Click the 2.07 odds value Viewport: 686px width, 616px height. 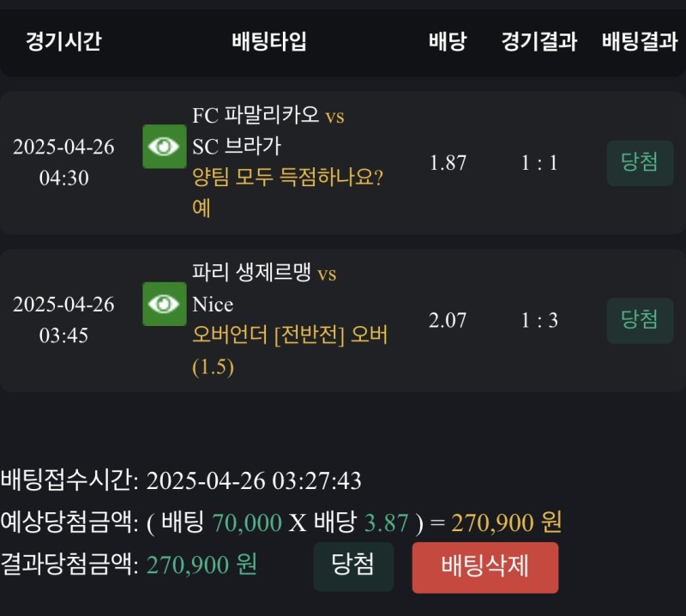pos(448,321)
